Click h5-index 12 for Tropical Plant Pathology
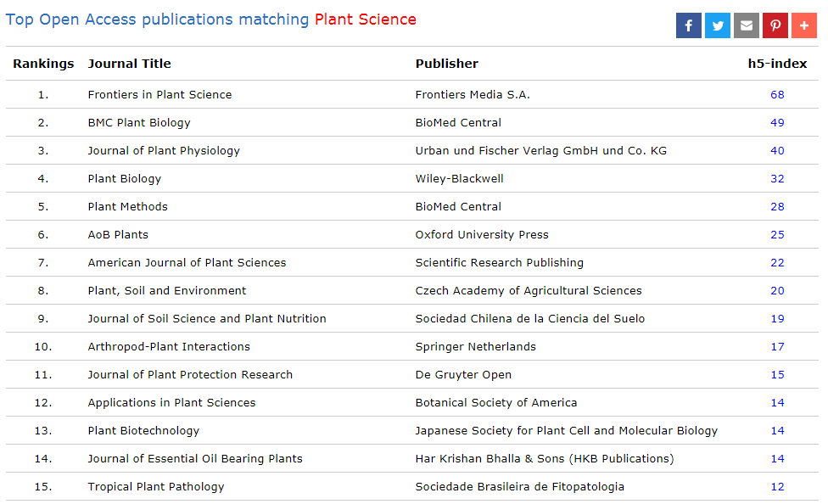828x504 pixels. [777, 487]
